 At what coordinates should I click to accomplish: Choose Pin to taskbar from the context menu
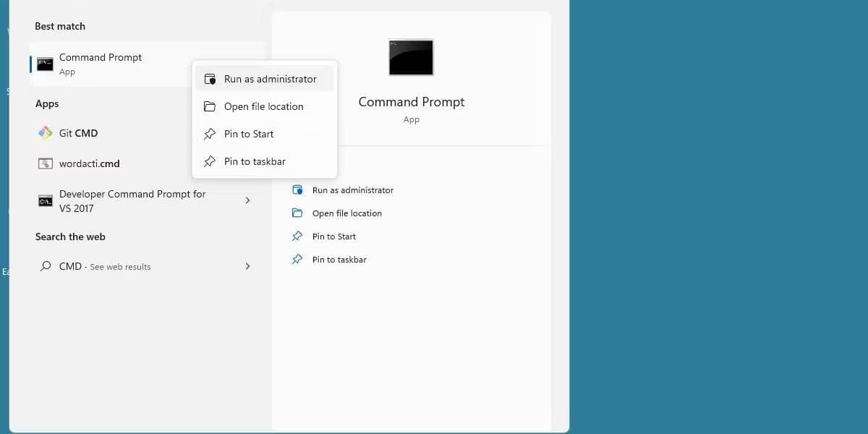(253, 161)
